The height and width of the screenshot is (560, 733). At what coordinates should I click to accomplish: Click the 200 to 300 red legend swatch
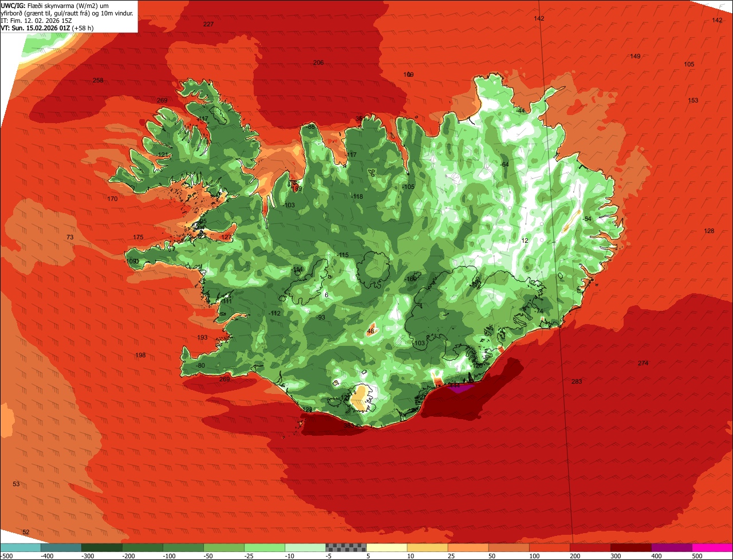point(590,547)
